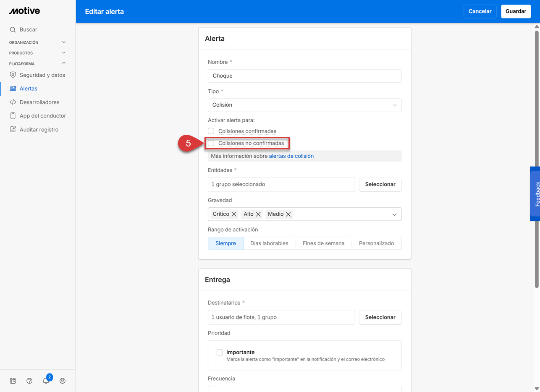Open the user profile icon
The image size is (540, 392).
coord(63,381)
